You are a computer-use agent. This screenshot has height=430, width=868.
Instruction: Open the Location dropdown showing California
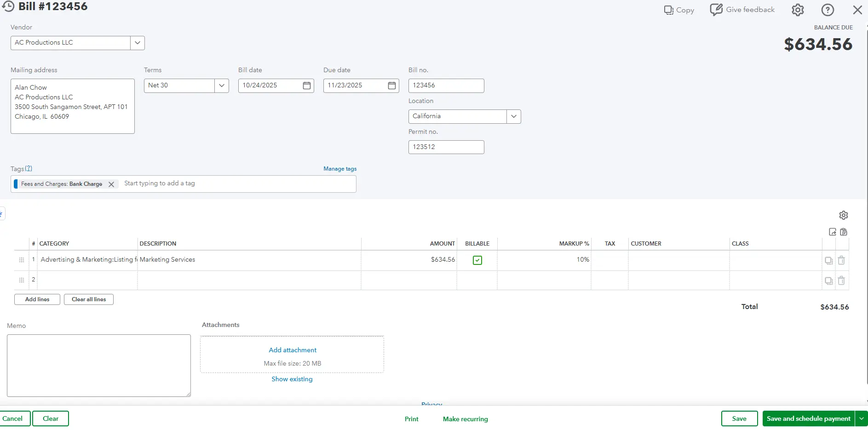click(513, 116)
